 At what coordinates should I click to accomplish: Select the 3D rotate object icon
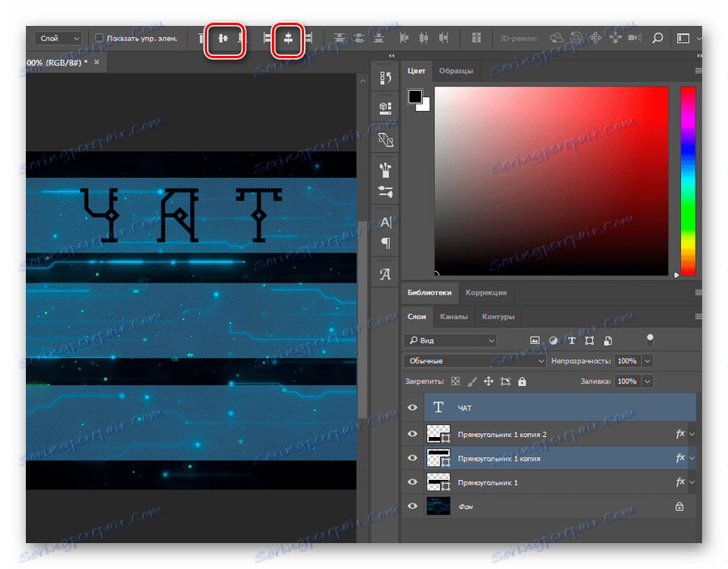point(557,38)
